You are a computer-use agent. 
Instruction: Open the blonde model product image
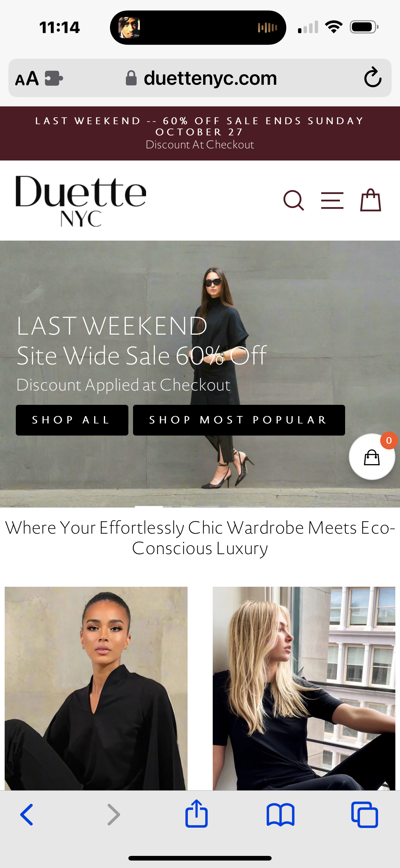click(x=304, y=688)
